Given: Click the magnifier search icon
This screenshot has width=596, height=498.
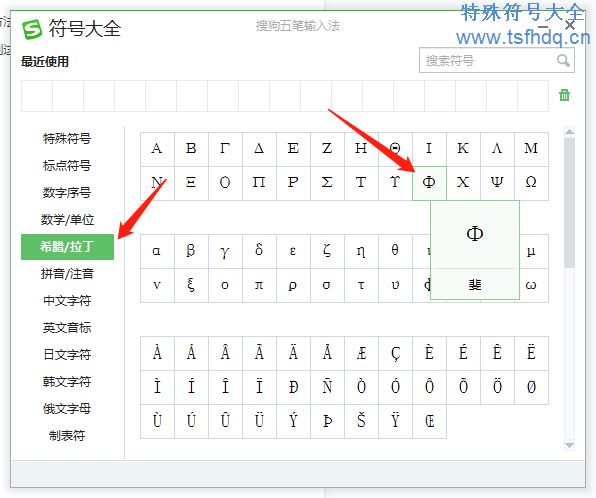Looking at the screenshot, I should tap(563, 60).
